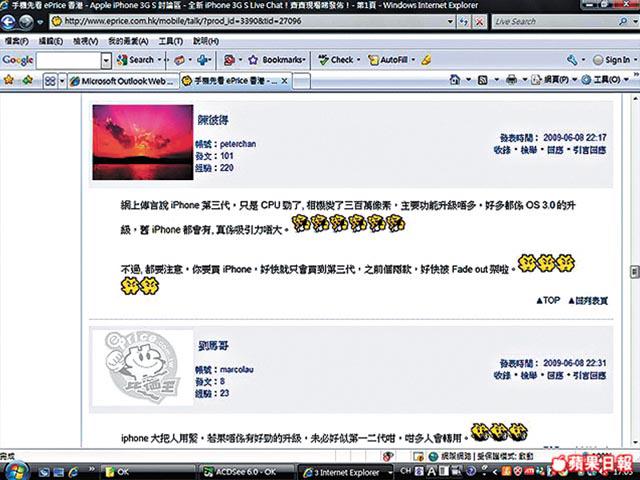Click the blank new tab button
The image size is (640, 480).
pos(302,81)
